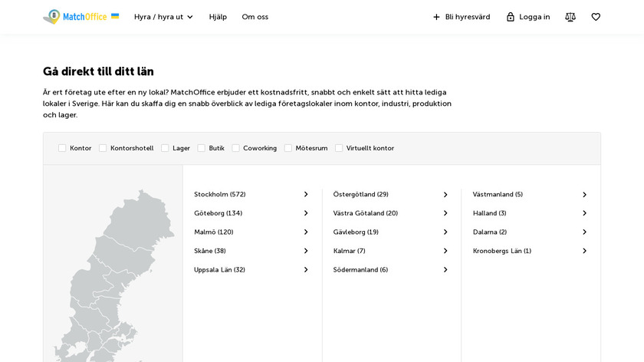Toggle the Coworking checkbox
The image size is (644, 362).
(236, 148)
